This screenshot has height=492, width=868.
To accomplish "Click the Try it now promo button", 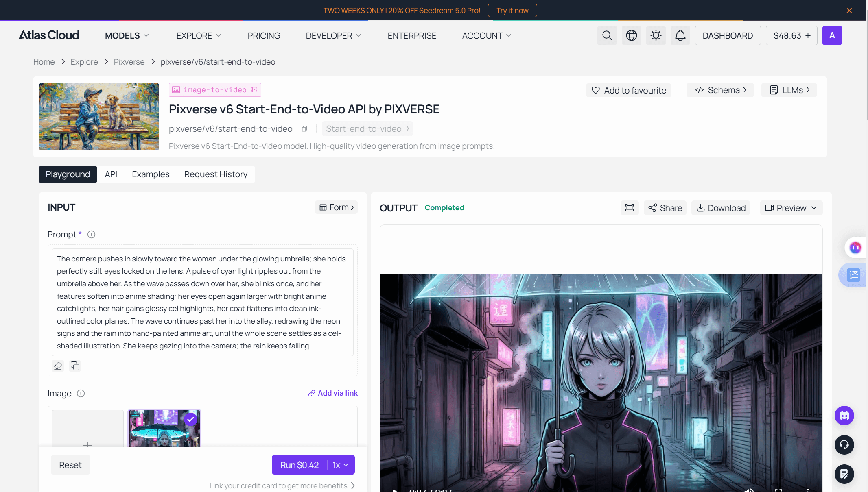I will pyautogui.click(x=512, y=11).
